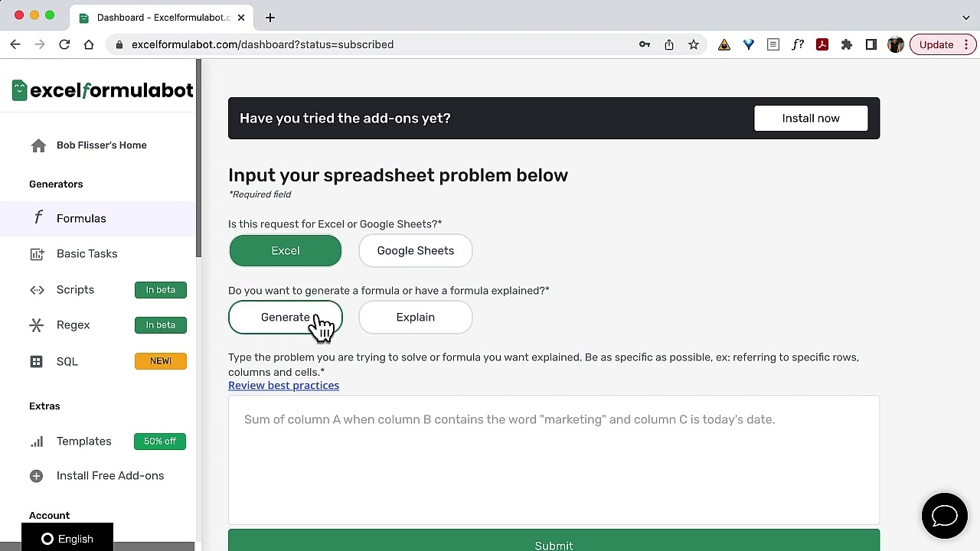Click the share page icon in address bar

(x=669, y=44)
